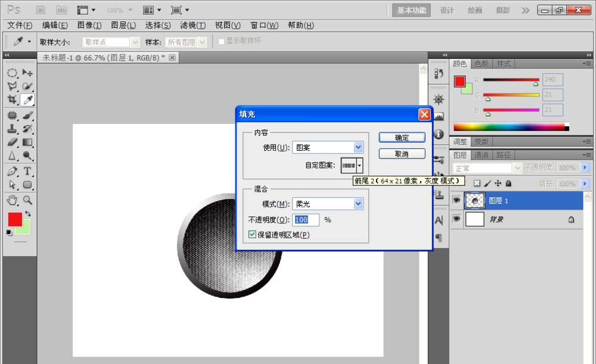Pick the Horizontal Type tool
The height and width of the screenshot is (364, 596).
pos(27,171)
